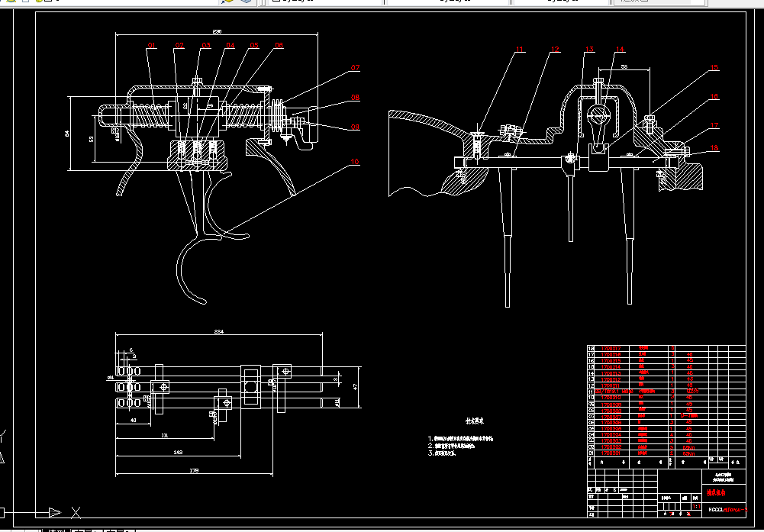Click part number 1700216 in parts list
Screen dimensions: 764x532
(611, 355)
